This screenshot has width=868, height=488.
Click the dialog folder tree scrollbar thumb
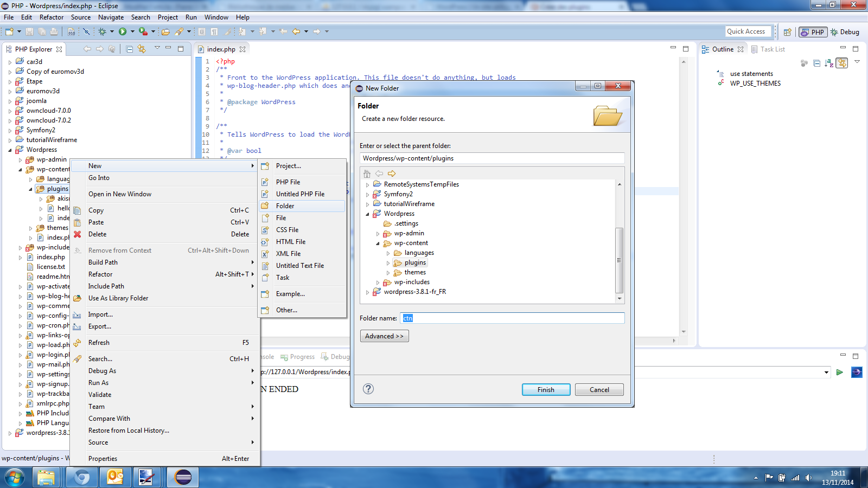tap(619, 260)
